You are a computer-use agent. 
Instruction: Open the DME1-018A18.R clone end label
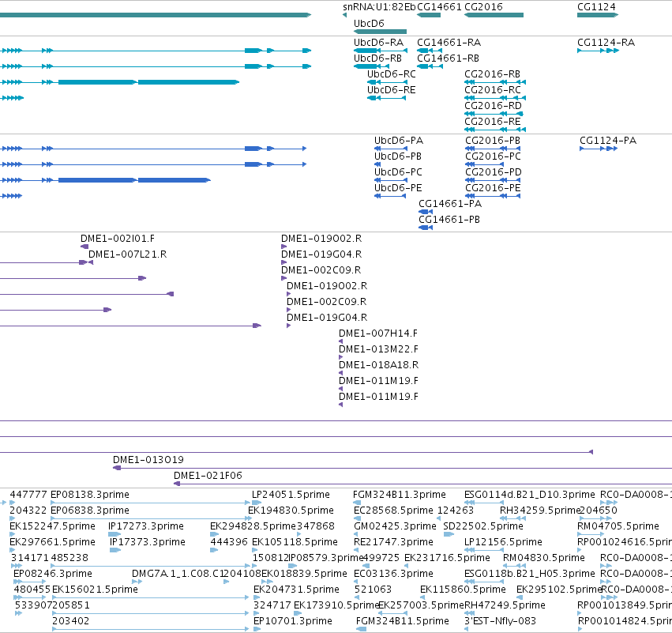[378, 365]
